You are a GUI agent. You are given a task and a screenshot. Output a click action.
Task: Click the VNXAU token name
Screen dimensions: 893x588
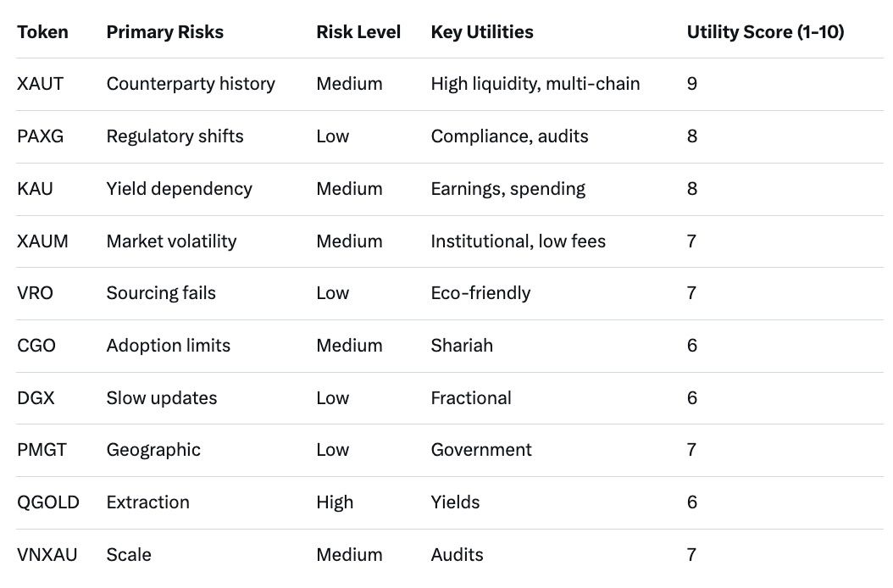[x=47, y=555]
